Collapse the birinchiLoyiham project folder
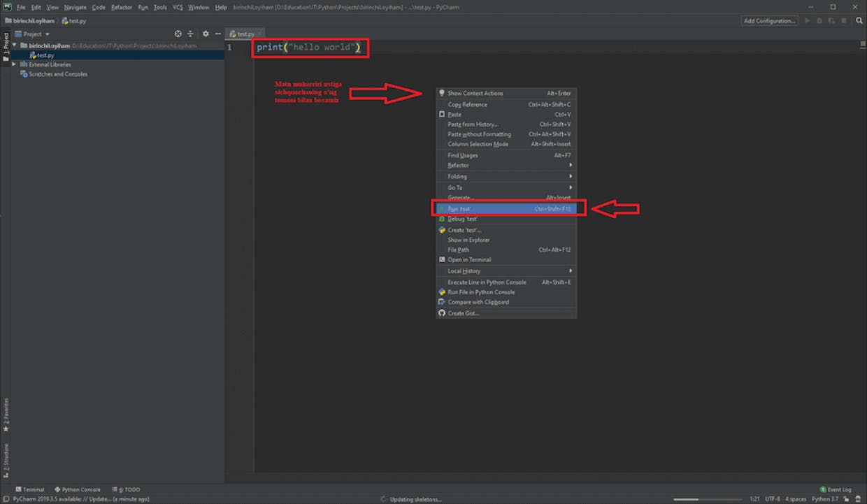Image resolution: width=867 pixels, height=504 pixels. coord(15,45)
